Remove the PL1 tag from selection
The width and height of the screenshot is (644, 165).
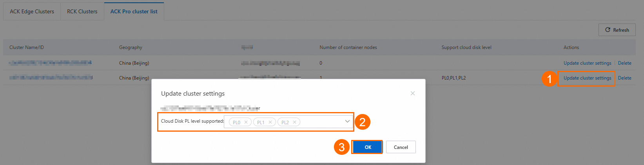coord(270,122)
